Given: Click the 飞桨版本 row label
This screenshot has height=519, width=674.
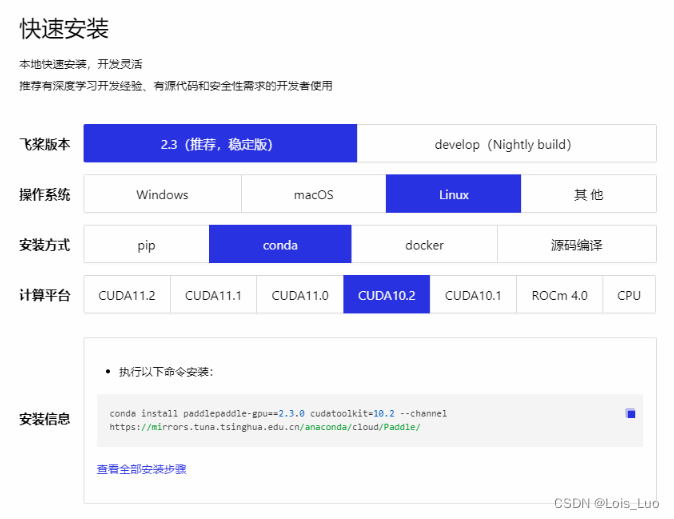Looking at the screenshot, I should coord(45,144).
